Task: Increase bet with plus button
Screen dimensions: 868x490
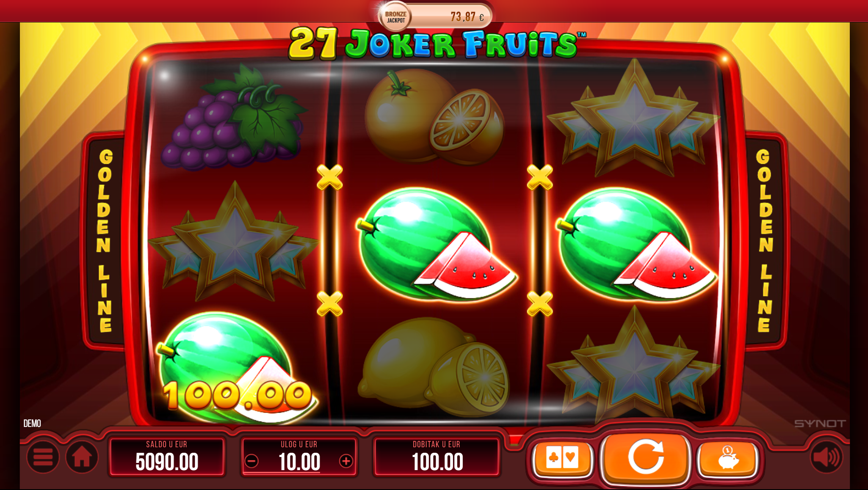Action: click(346, 461)
